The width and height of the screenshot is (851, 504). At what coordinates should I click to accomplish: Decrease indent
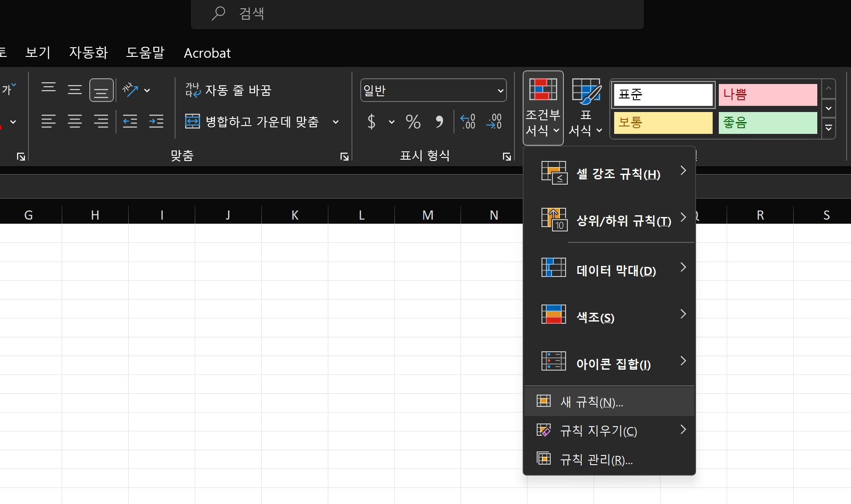pyautogui.click(x=130, y=121)
